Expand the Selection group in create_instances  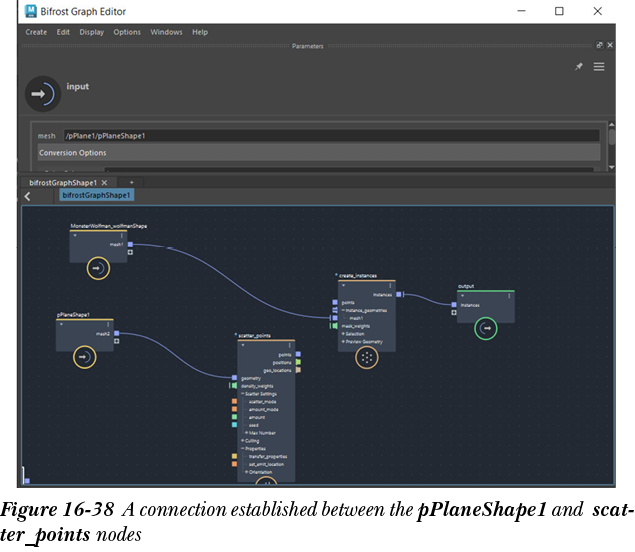point(343,333)
